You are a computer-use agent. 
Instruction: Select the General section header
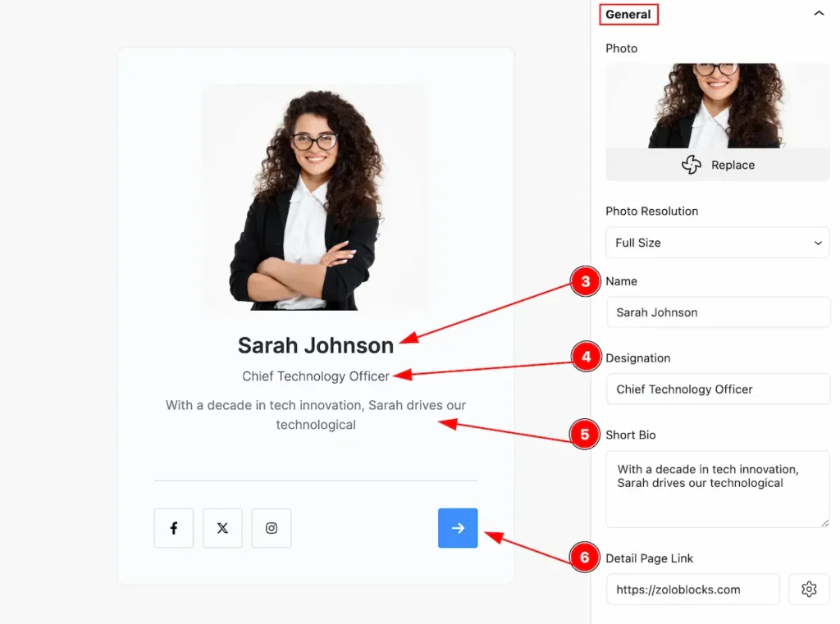pyautogui.click(x=628, y=15)
